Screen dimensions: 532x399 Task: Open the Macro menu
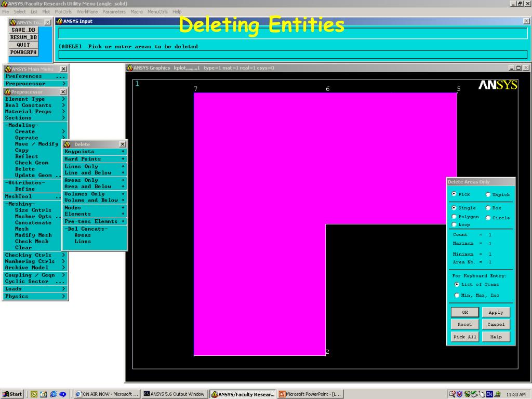click(137, 11)
